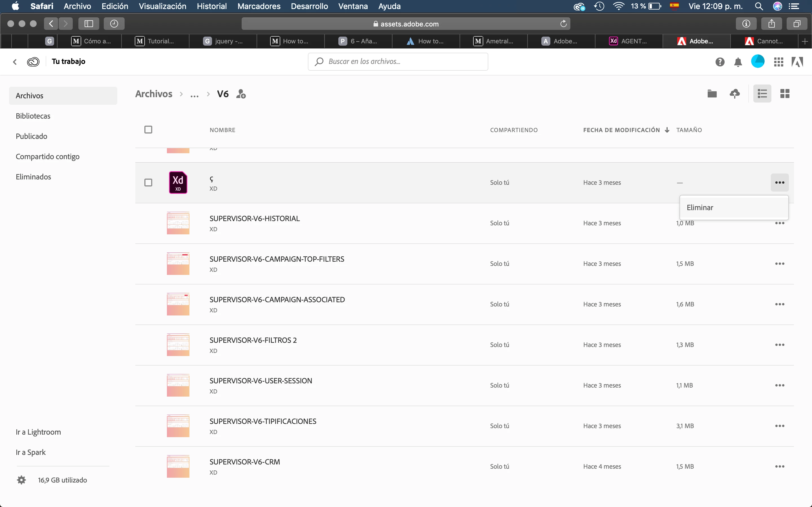Check the box for the ç XD file
Screen dimensions: 812x507
pos(148,183)
